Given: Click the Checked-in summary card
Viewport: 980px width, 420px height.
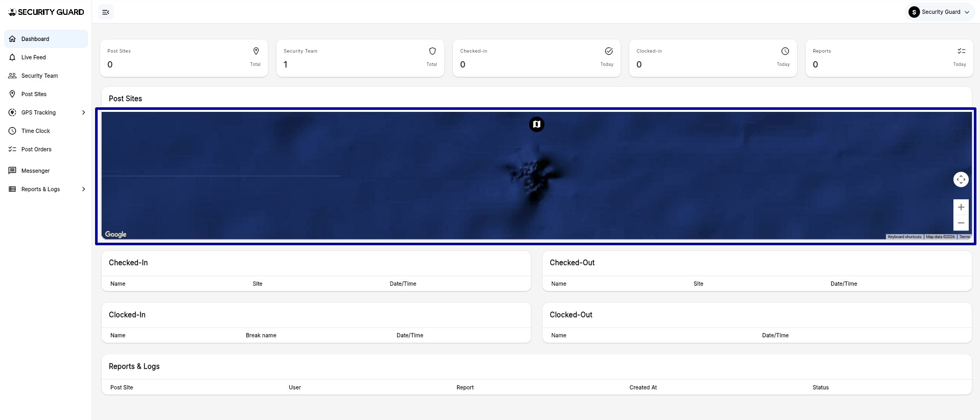Looking at the screenshot, I should point(537,58).
